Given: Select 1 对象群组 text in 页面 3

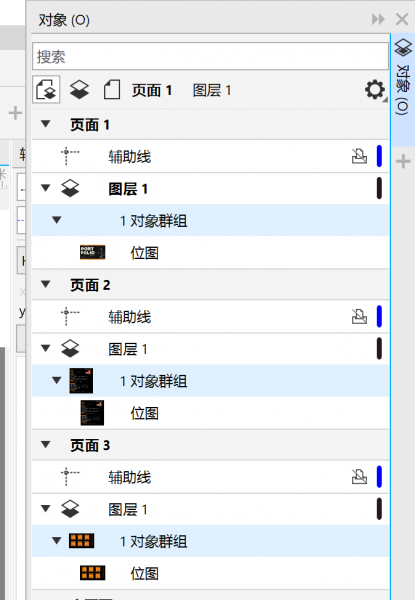Looking at the screenshot, I should (x=153, y=541).
